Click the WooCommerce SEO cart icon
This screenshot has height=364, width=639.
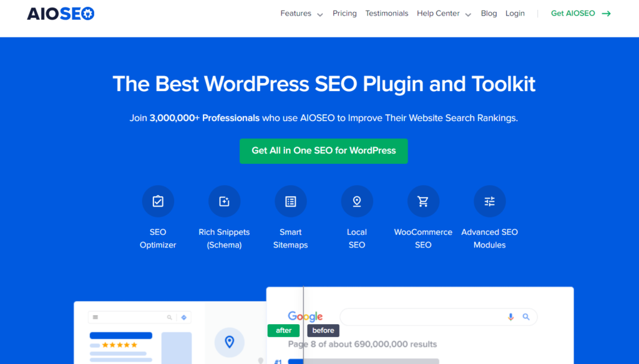(x=423, y=201)
